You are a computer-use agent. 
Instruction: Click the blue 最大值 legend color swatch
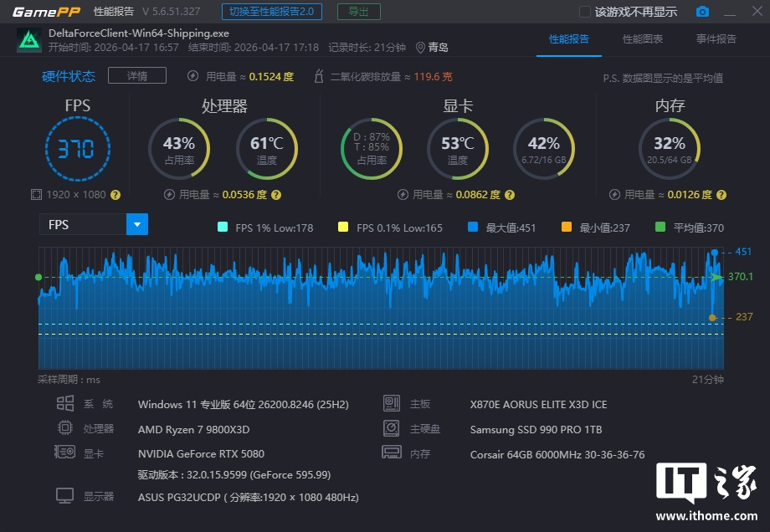pyautogui.click(x=474, y=228)
